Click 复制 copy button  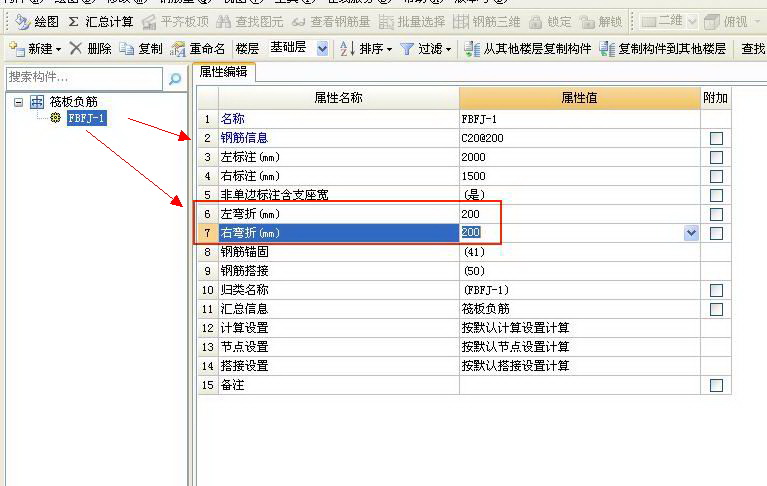(x=141, y=49)
